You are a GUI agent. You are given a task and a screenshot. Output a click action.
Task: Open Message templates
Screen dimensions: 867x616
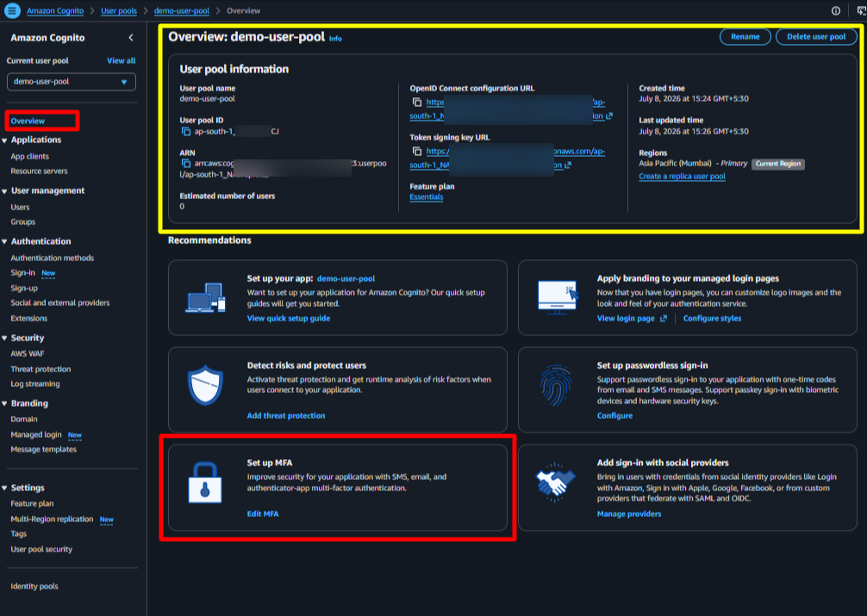pos(44,450)
